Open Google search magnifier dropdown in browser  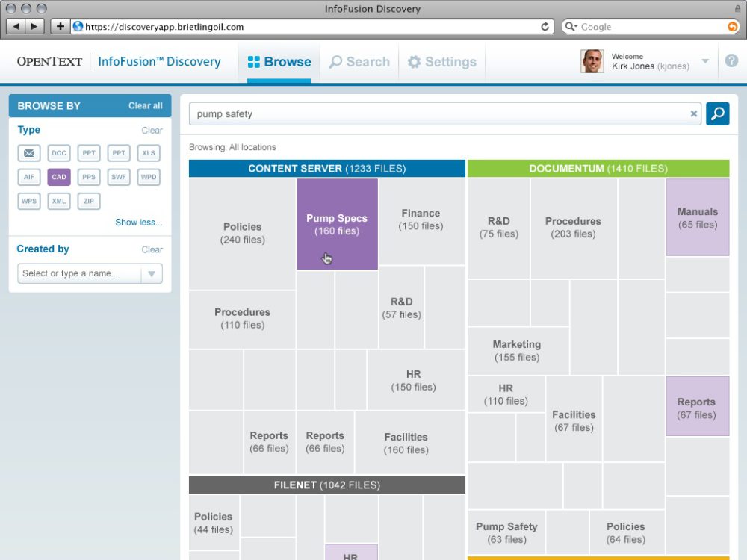click(x=570, y=27)
